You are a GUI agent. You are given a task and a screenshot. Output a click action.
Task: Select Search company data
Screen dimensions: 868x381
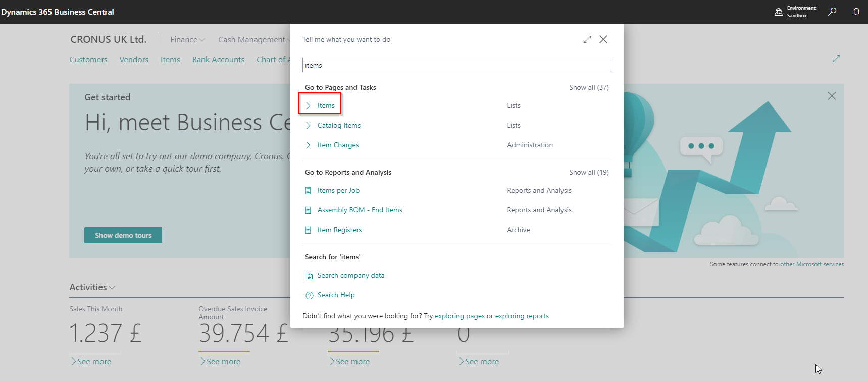point(351,275)
